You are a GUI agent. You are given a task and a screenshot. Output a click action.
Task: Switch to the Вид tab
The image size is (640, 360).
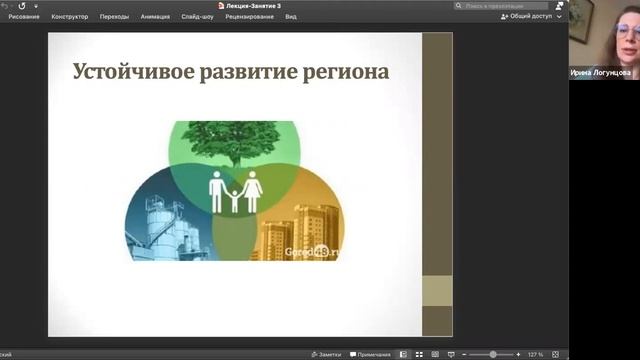pos(291,17)
